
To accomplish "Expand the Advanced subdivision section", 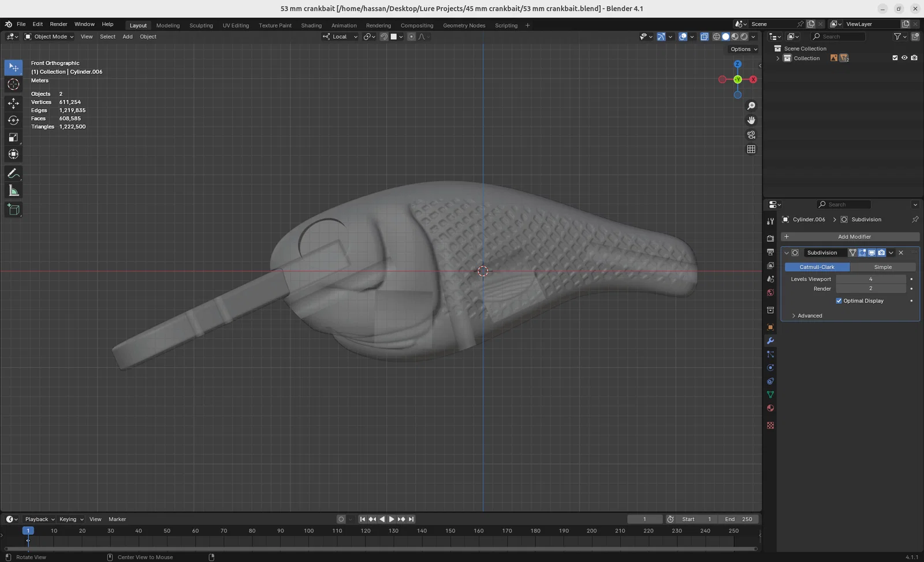I will point(809,316).
